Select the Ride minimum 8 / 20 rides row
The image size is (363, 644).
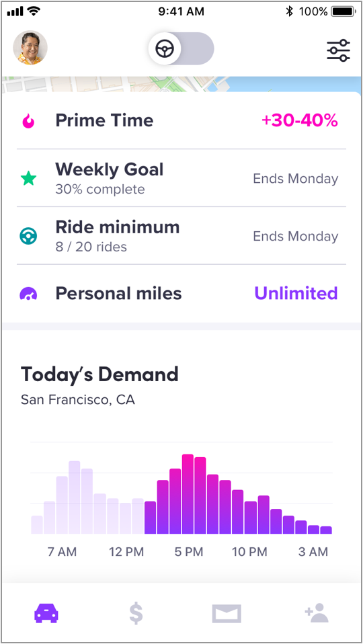coord(182,236)
